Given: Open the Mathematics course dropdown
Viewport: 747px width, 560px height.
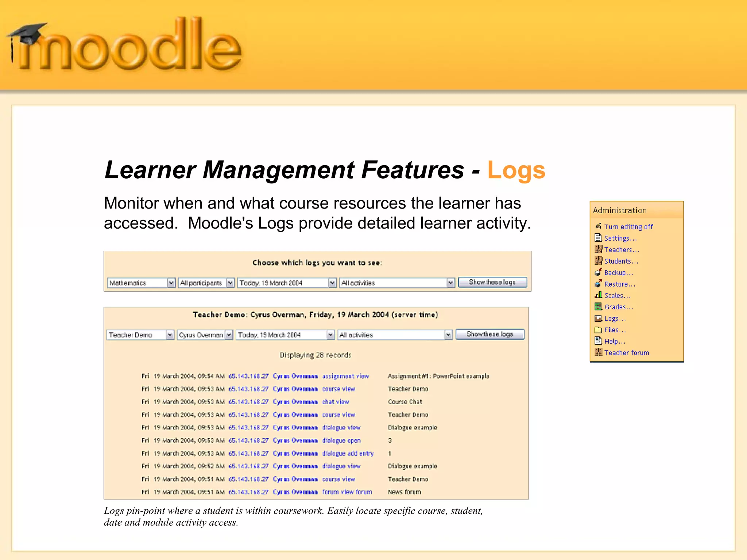Looking at the screenshot, I should click(141, 283).
